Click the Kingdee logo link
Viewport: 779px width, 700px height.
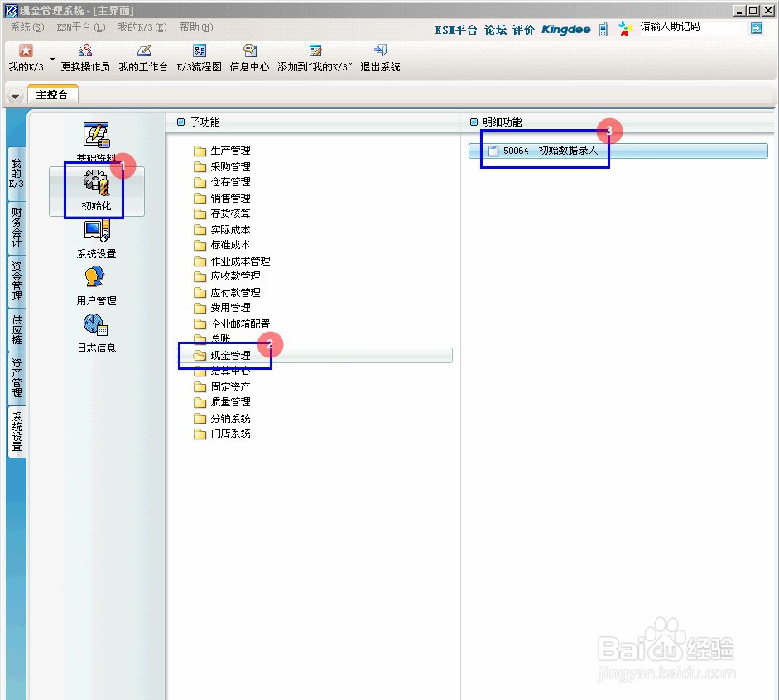point(566,29)
